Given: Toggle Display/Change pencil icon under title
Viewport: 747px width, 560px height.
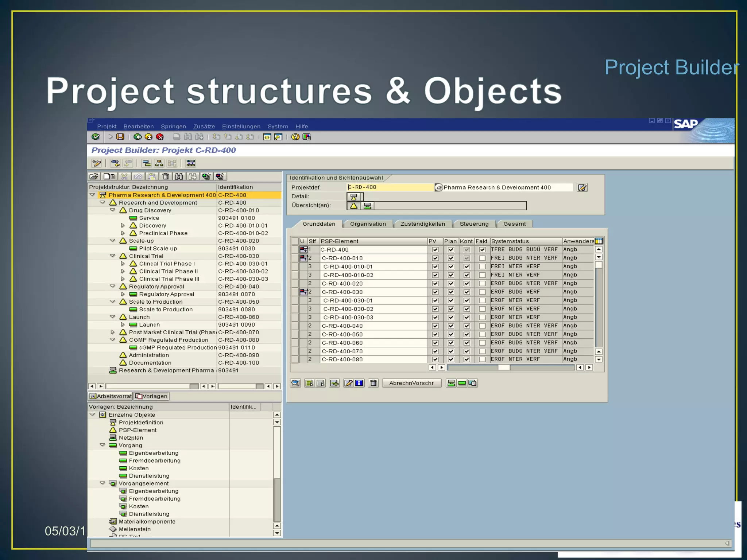Looking at the screenshot, I should point(97,163).
